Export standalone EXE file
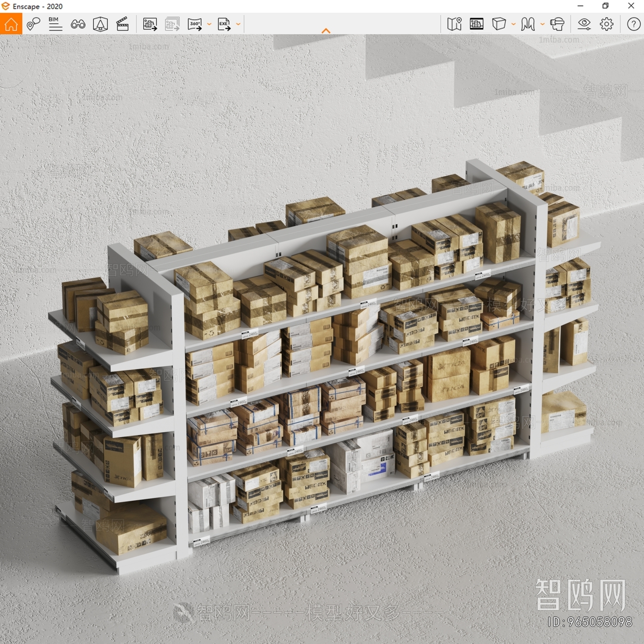Screen dimensions: 644x644 coord(224,24)
